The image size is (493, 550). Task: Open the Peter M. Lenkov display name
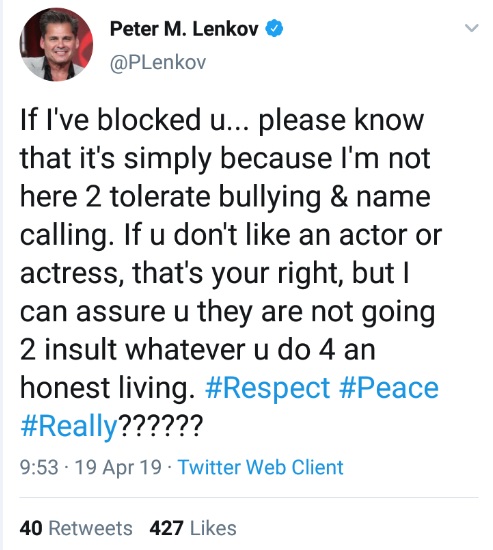coord(184,29)
